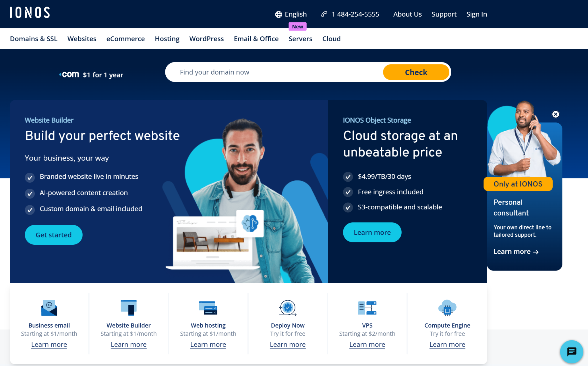Screen dimensions: 588x366
Task: Click the AI-powered content creation text
Action: point(84,193)
